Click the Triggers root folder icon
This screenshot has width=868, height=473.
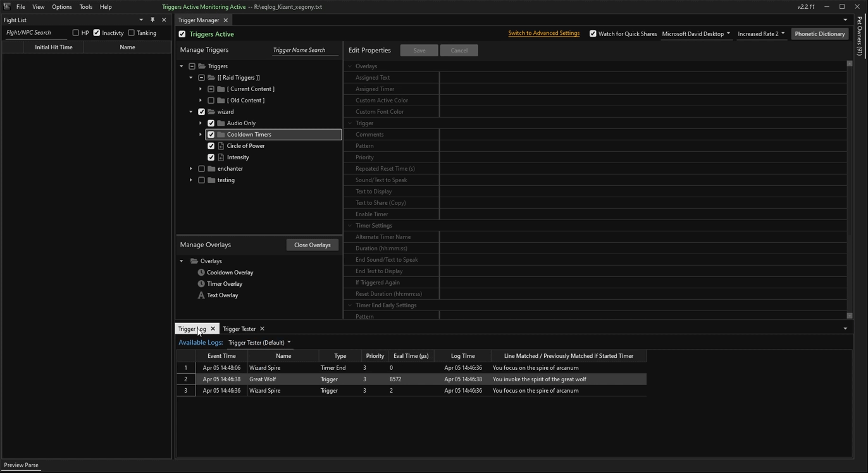click(x=202, y=66)
